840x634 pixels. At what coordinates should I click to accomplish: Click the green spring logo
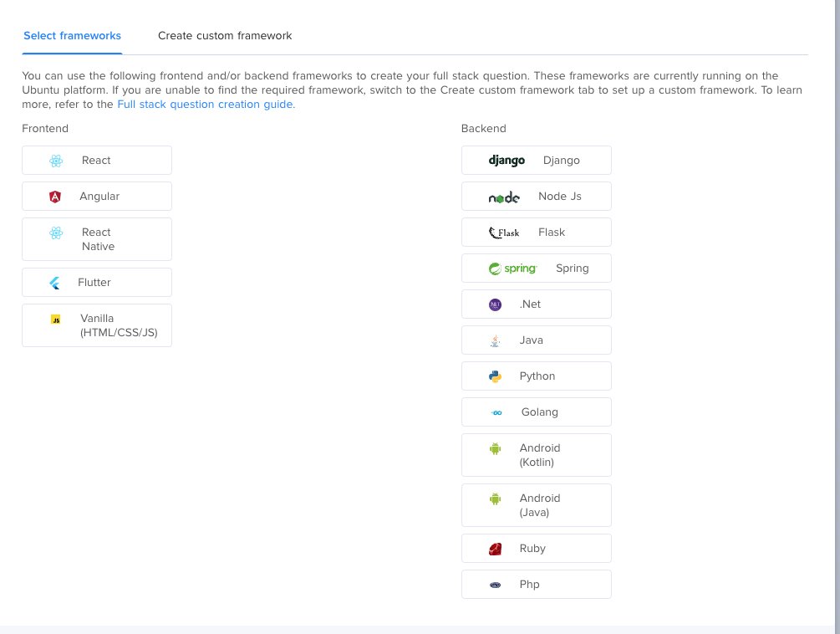click(x=512, y=268)
